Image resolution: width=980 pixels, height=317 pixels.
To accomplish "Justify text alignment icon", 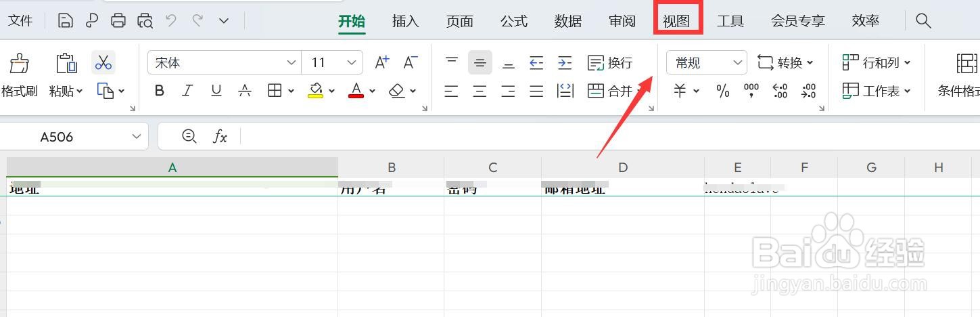I will [537, 91].
